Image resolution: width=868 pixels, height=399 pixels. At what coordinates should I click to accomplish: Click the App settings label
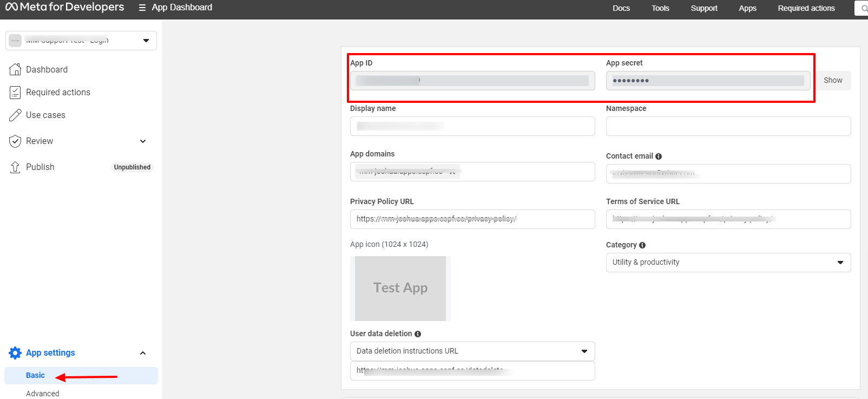coord(50,353)
